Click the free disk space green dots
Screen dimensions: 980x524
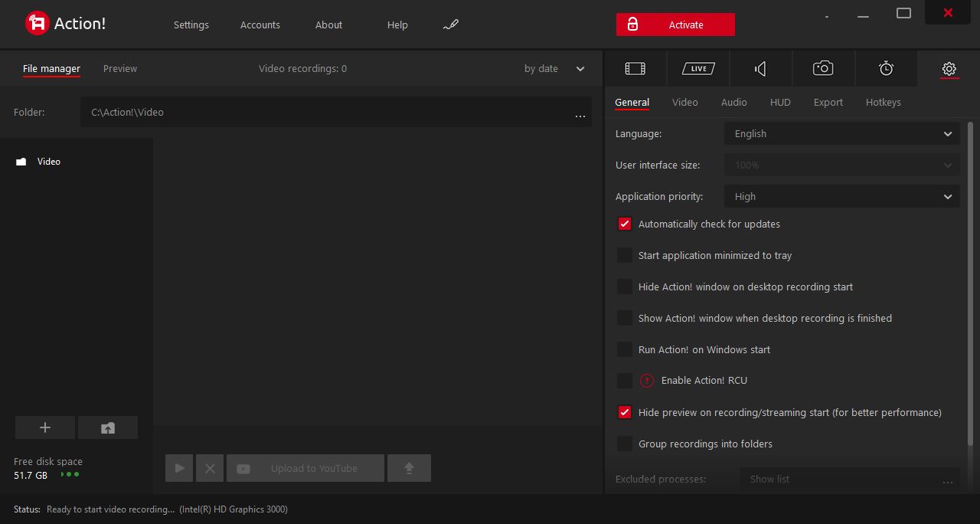70,475
